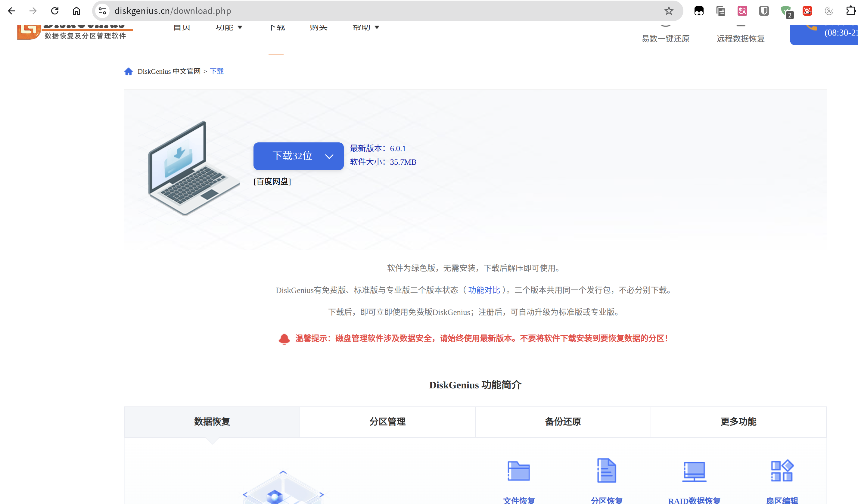Viewport: 858px width, 504px height.
Task: Switch to the 备份还原 tab
Action: click(x=563, y=422)
